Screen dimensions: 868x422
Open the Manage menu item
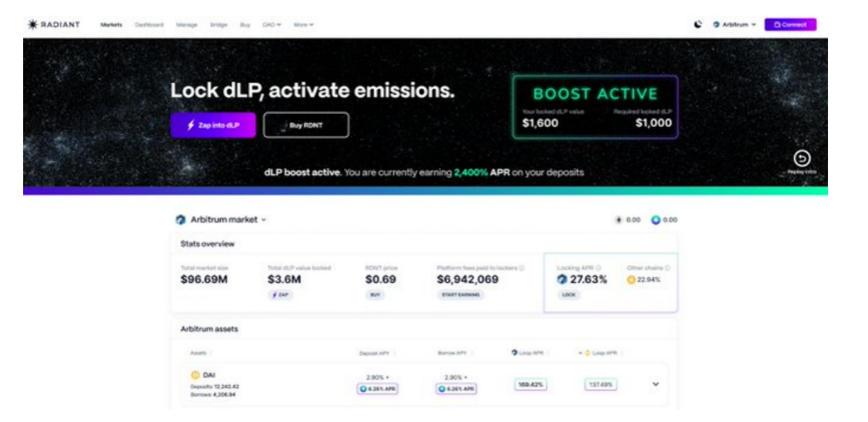(x=186, y=25)
